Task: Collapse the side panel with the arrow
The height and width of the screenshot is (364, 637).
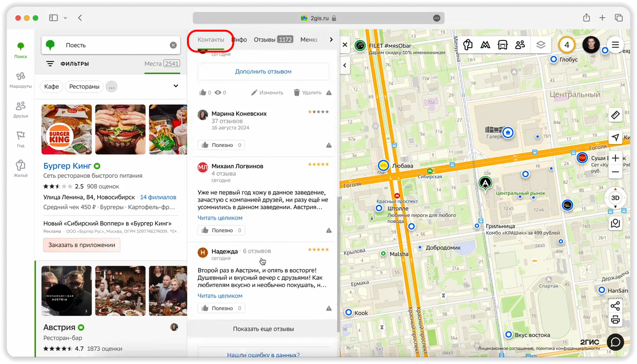Action: [345, 65]
